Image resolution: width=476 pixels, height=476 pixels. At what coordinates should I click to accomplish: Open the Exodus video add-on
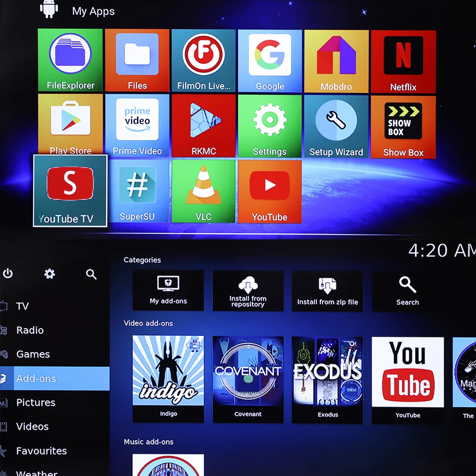(x=327, y=380)
